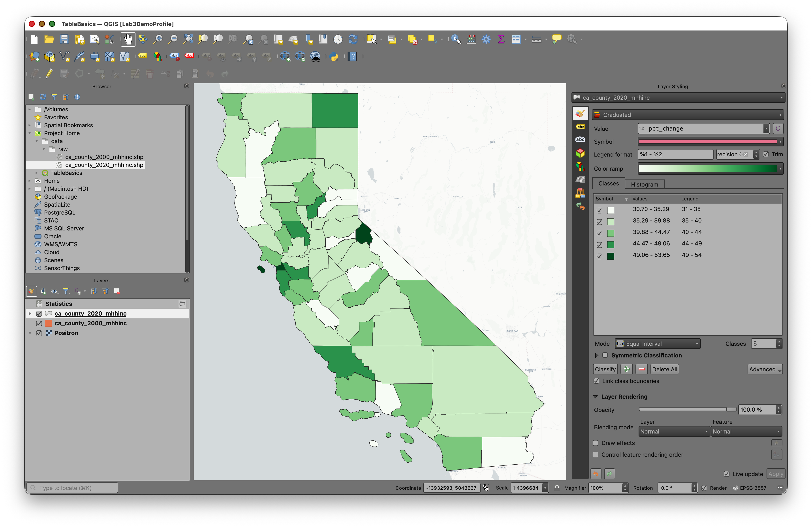Image resolution: width=812 pixels, height=527 pixels.
Task: Click the Toggle Editing pencil icon
Action: coord(49,74)
